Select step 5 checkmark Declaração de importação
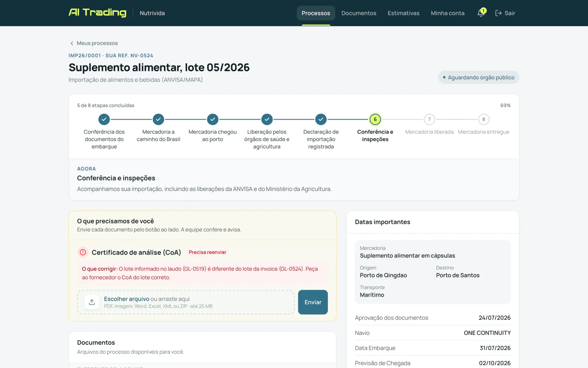 pyautogui.click(x=321, y=119)
